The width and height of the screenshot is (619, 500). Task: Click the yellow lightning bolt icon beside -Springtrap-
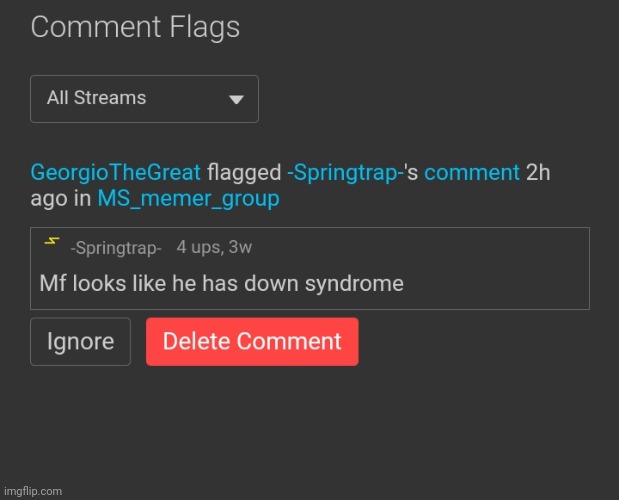[52, 241]
